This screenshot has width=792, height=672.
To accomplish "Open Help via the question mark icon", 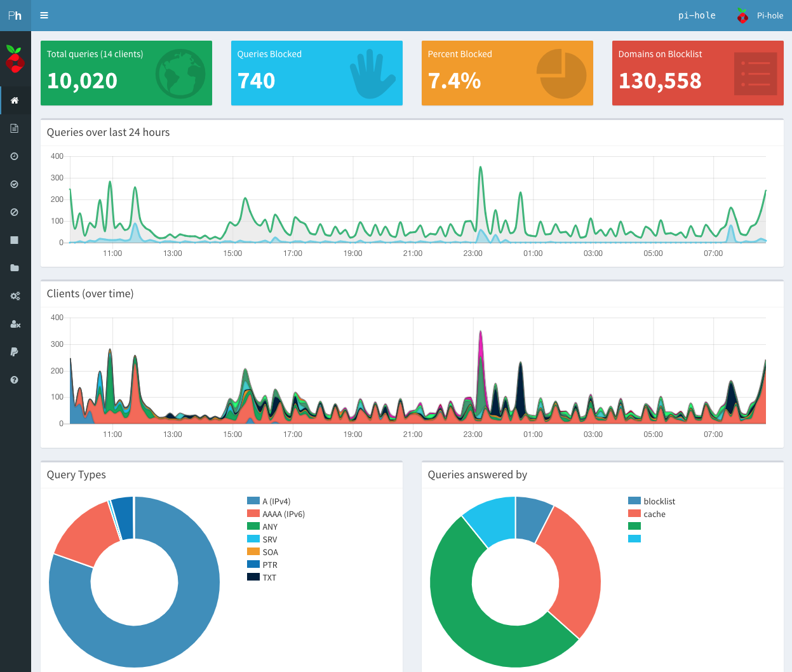I will pos(15,380).
